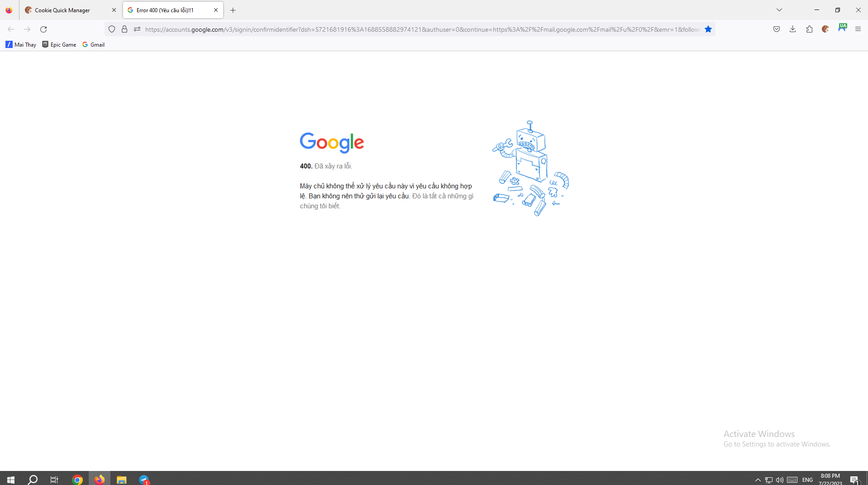Open the Downloads panel
Screen dimensions: 868x485
pos(793,29)
